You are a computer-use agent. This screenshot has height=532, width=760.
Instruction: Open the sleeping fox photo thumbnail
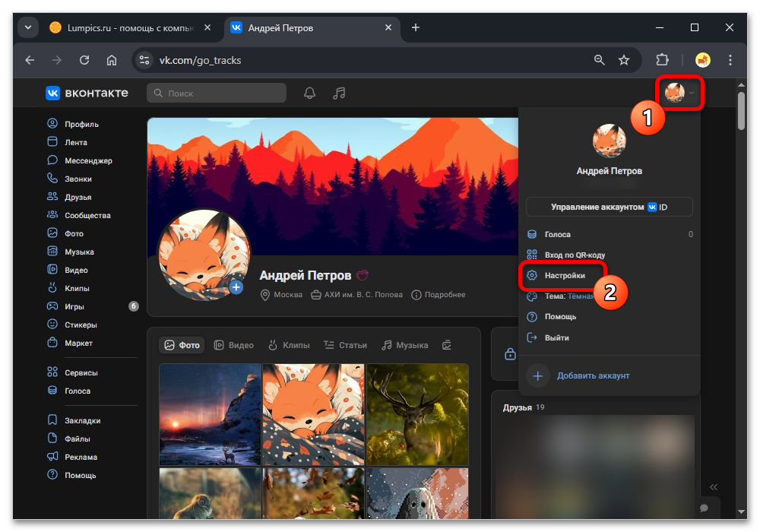314,414
